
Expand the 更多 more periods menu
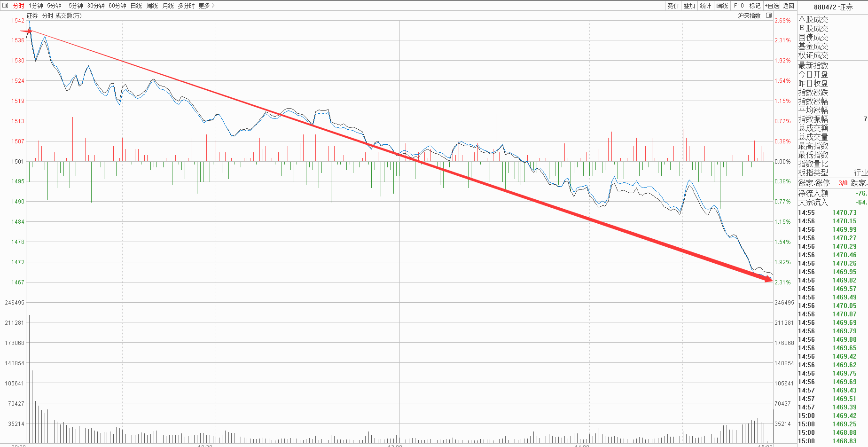click(x=206, y=6)
